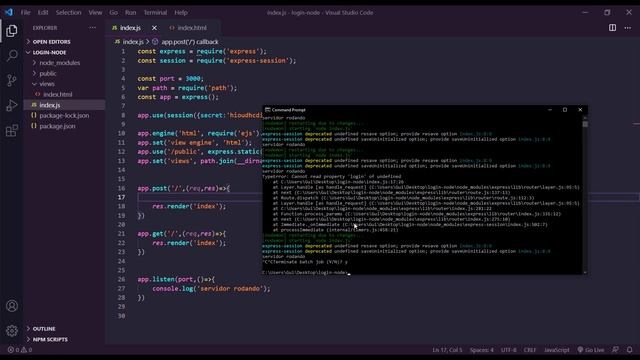Viewport: 640px width, 360px height.
Task: Collapse the LOGIN-NODE folder section
Action: 49,52
